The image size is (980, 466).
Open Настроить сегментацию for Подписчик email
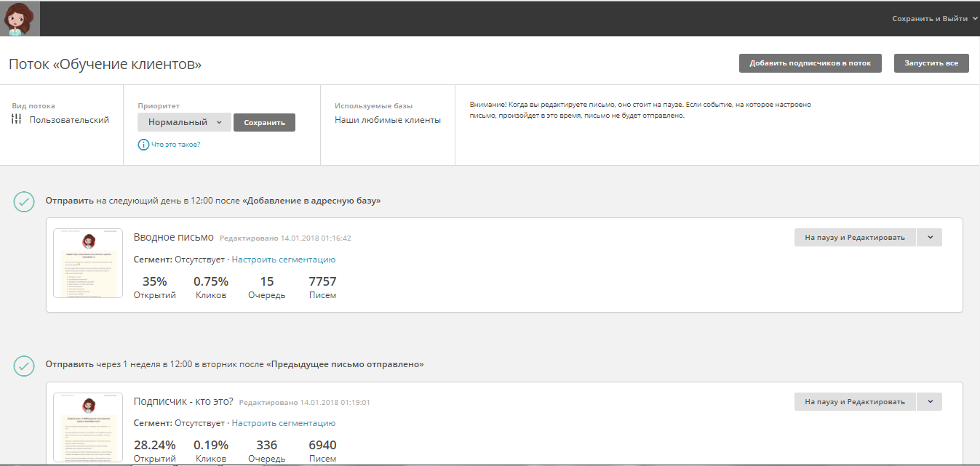click(x=283, y=423)
